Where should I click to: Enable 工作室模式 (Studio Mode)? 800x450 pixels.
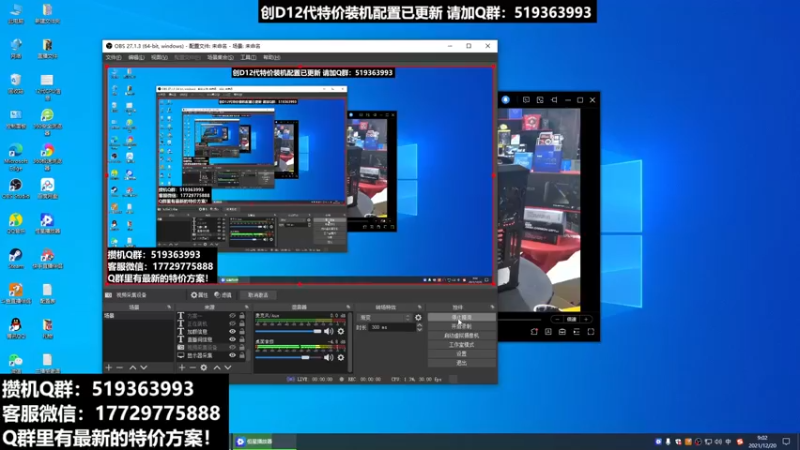pos(461,345)
